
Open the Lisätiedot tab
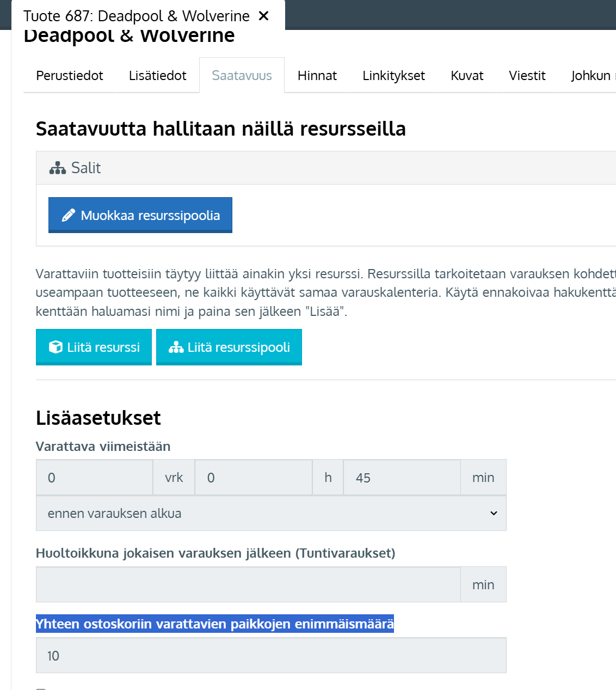pos(157,76)
